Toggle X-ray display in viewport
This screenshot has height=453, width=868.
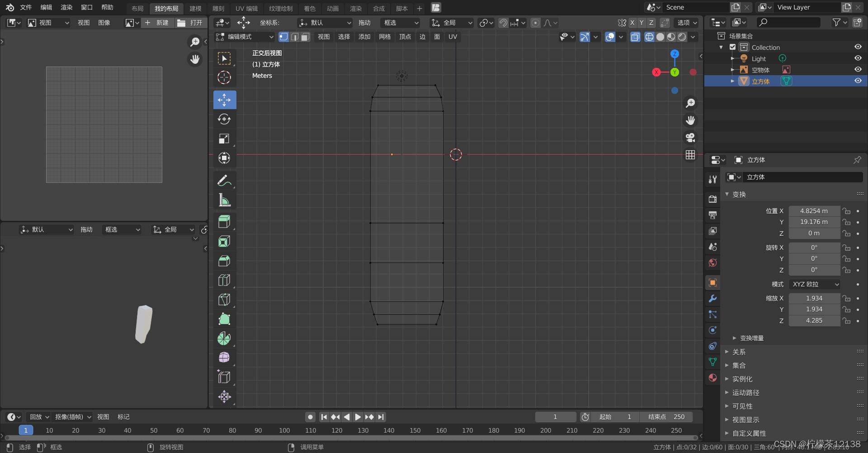coord(635,37)
